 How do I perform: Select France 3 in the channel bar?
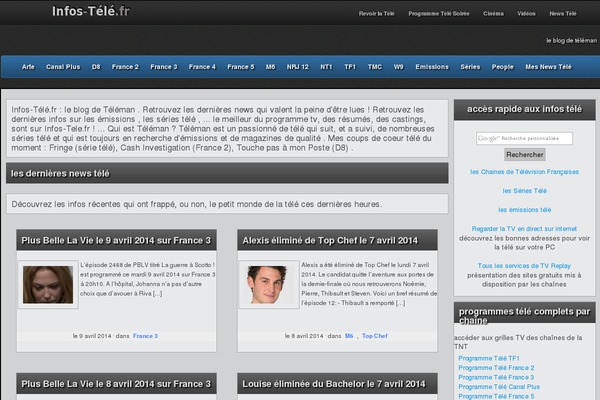[164, 67]
